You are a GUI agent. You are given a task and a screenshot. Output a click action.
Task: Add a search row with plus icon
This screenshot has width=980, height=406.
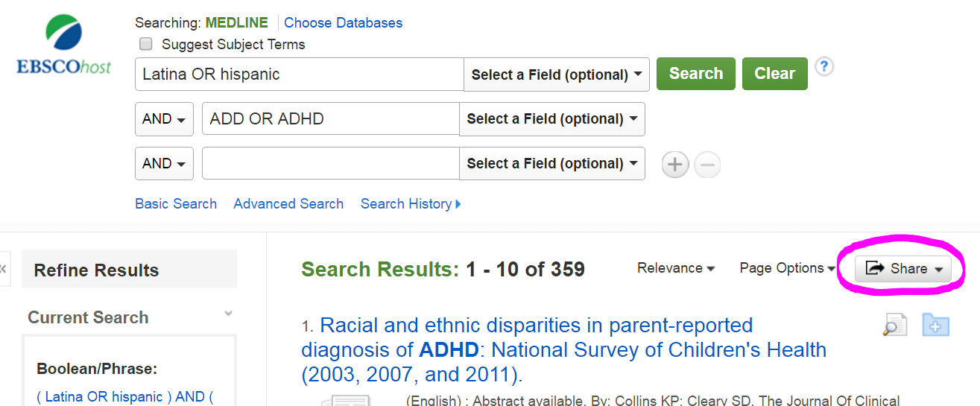point(675,165)
